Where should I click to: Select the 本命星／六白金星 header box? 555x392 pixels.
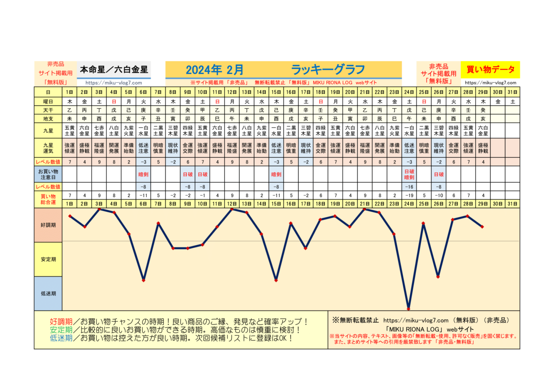114,69
